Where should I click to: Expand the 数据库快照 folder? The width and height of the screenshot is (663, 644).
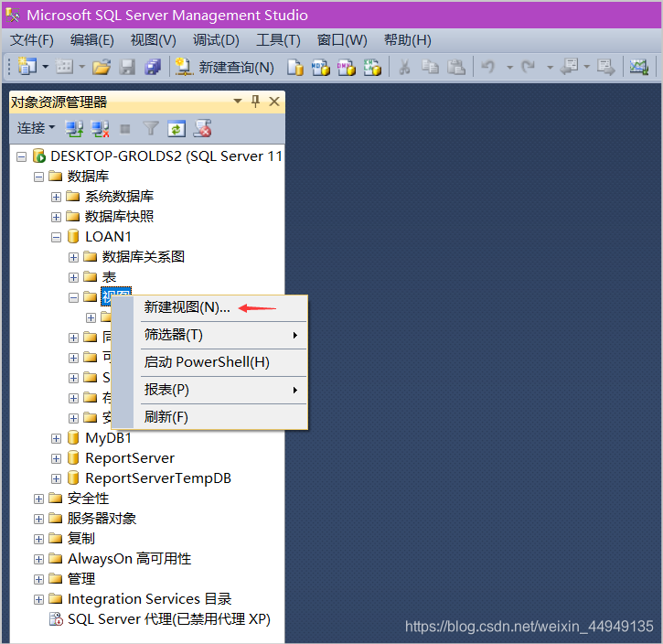coord(56,218)
